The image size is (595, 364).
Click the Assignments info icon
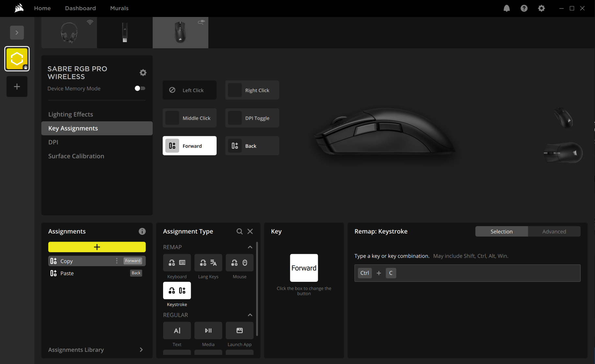pyautogui.click(x=142, y=231)
